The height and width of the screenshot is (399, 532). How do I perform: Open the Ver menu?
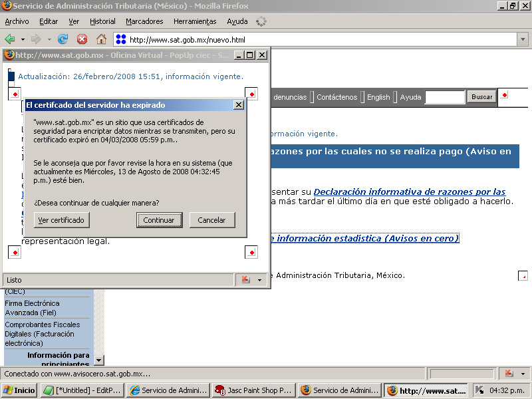pos(74,21)
